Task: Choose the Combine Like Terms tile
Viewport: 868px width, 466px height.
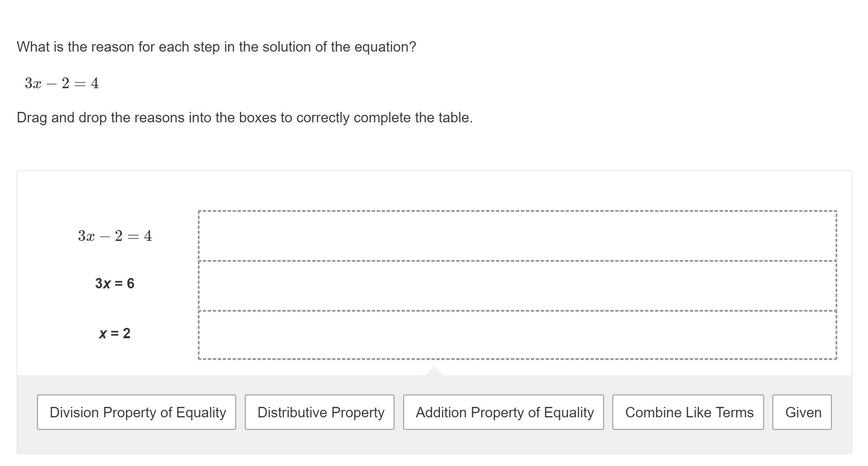Action: [x=688, y=412]
